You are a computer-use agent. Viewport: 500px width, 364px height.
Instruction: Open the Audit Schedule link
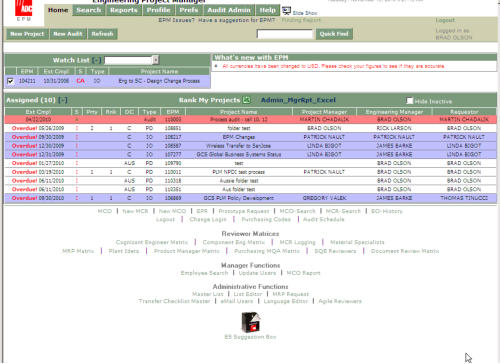pyautogui.click(x=323, y=219)
